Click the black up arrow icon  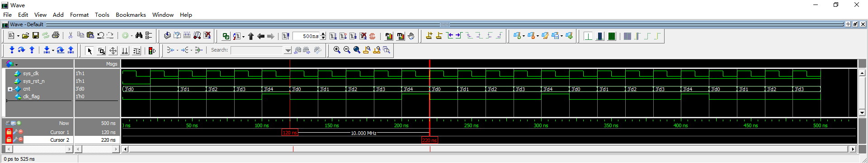(x=251, y=36)
